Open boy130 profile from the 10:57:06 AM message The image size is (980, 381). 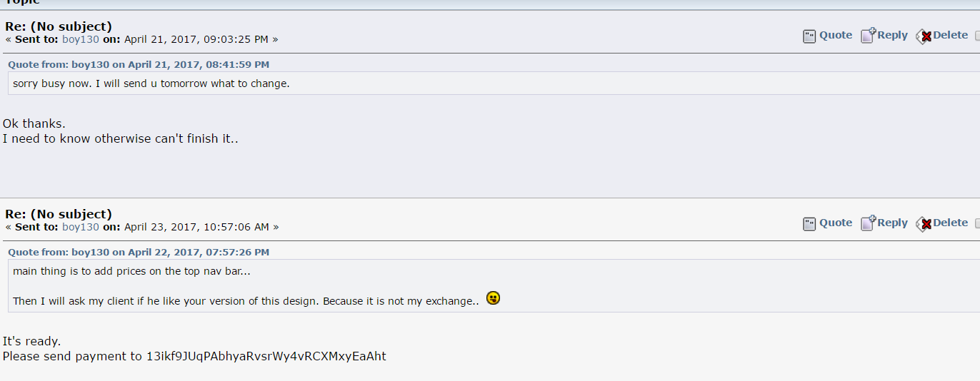[x=81, y=227]
